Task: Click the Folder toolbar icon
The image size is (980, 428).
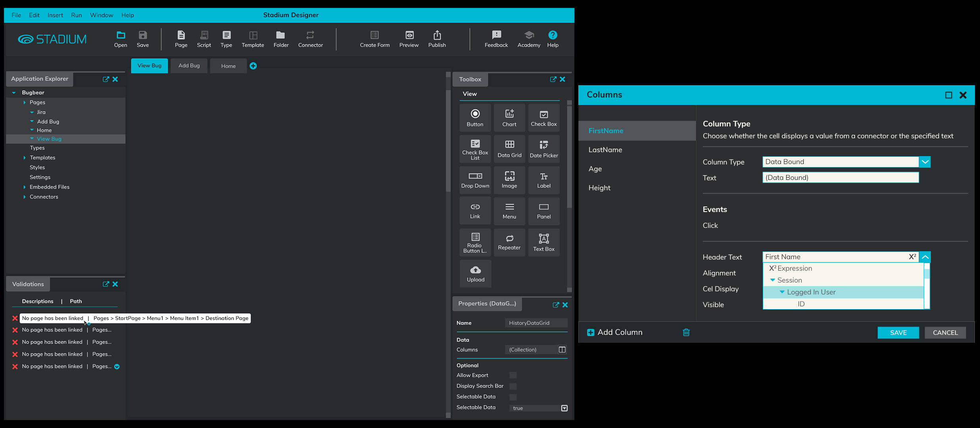Action: click(281, 39)
